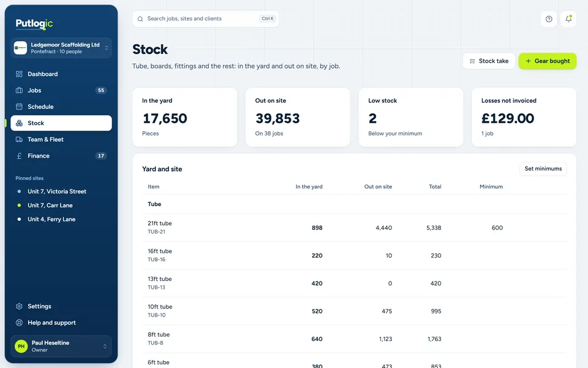The height and width of the screenshot is (368, 588).
Task: Expand the Ledgemoor Scaffolding Ltd company switcher
Action: (61, 48)
